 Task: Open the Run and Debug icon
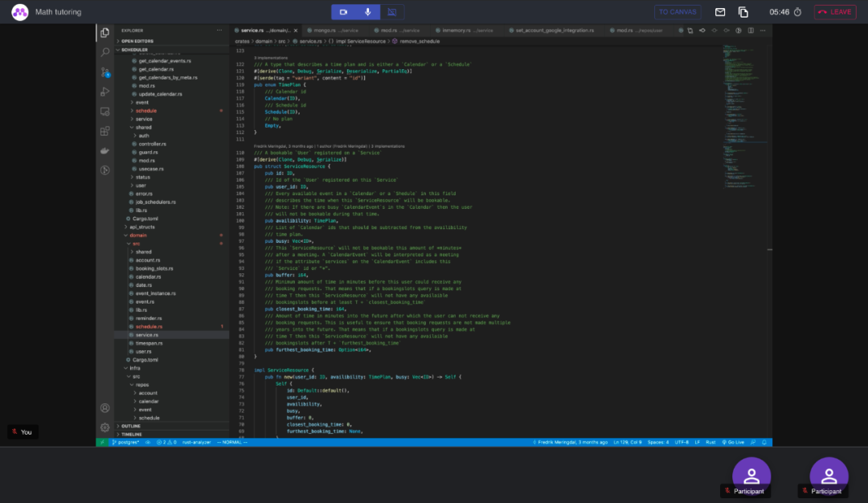(x=104, y=92)
